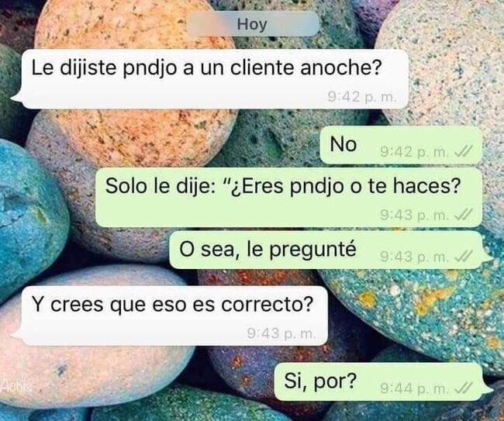Screen dimensions: 504x421
Task: Tap 9:43 p. m. timestamp under "Solo le dije"
Action: coord(415,215)
